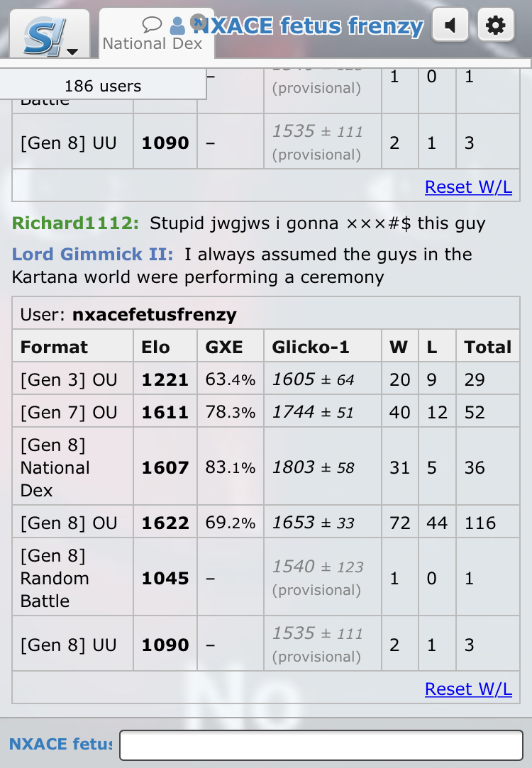Click the Elo column header

point(155,347)
